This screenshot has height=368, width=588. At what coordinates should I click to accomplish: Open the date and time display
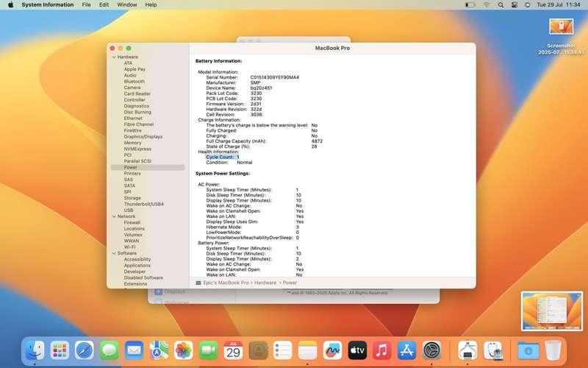click(559, 5)
